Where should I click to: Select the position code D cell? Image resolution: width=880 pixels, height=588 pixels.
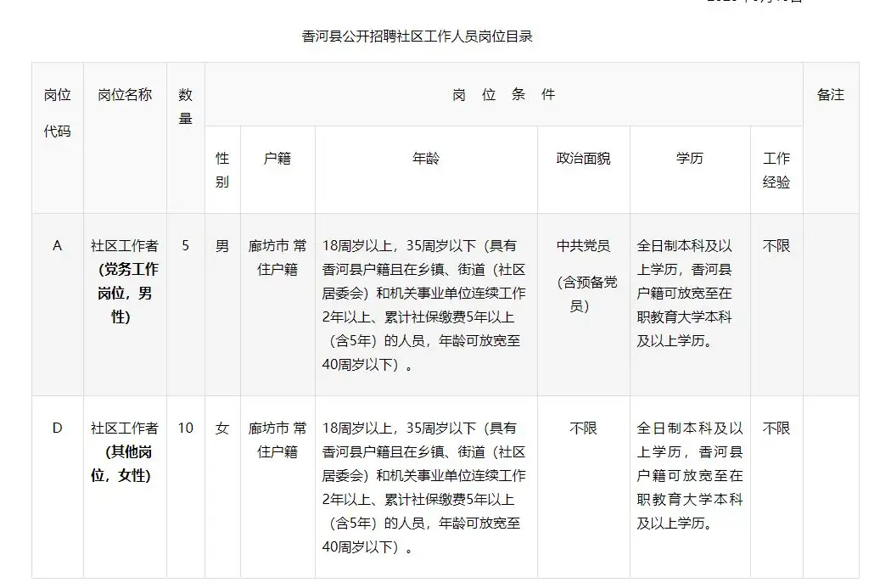pyautogui.click(x=58, y=428)
